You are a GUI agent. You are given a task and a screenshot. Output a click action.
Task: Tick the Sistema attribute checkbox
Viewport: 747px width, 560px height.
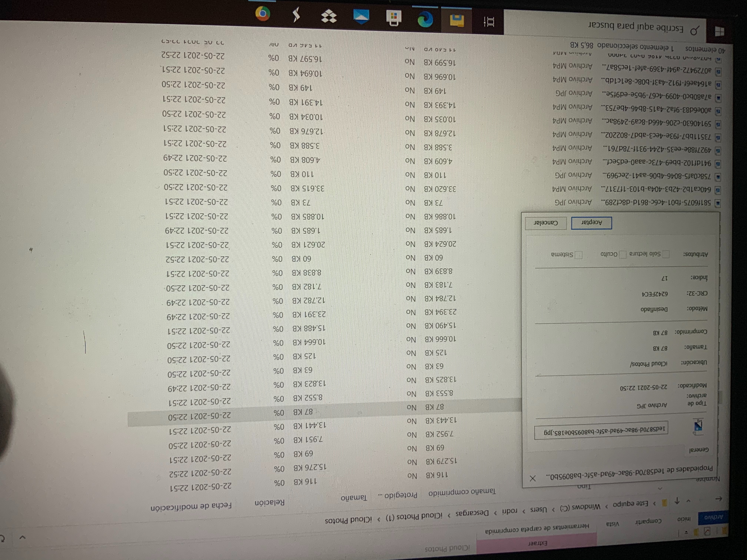pyautogui.click(x=578, y=255)
